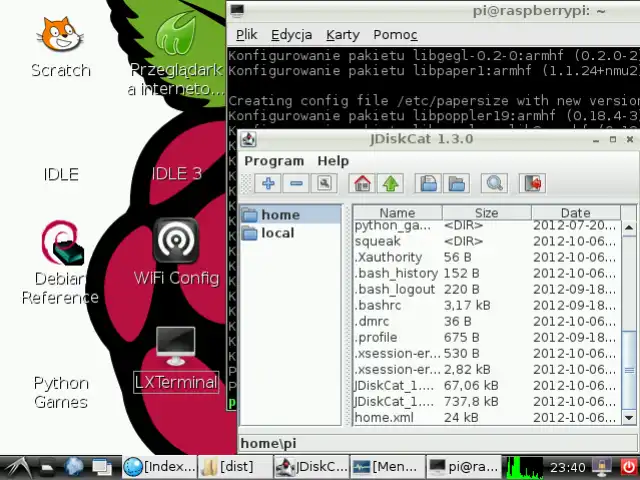Launch web browser globe in taskbar
Screen dimensions: 640x480
click(x=74, y=467)
